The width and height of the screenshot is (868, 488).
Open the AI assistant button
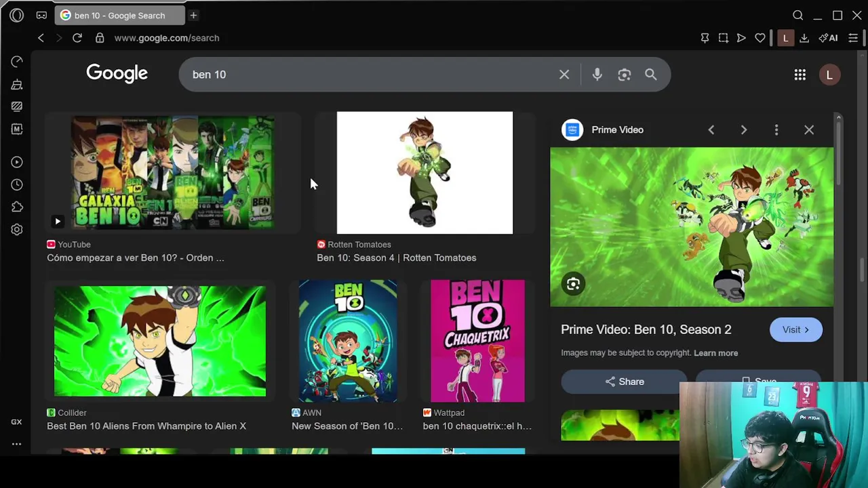pyautogui.click(x=829, y=38)
